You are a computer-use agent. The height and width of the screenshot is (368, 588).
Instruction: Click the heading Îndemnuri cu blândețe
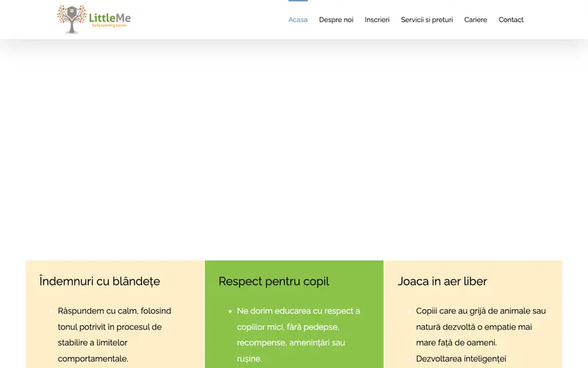[x=100, y=281]
